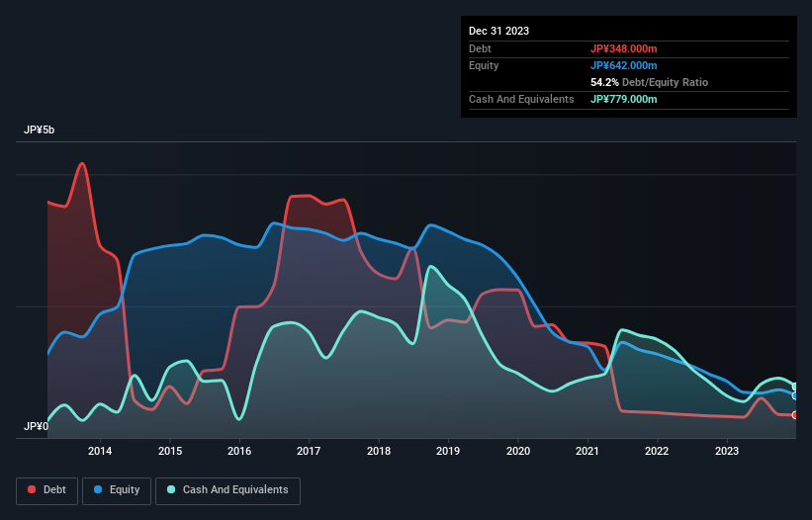Viewport: 812px width, 520px height.
Task: Select the 2017 x-axis label
Action: pos(309,451)
